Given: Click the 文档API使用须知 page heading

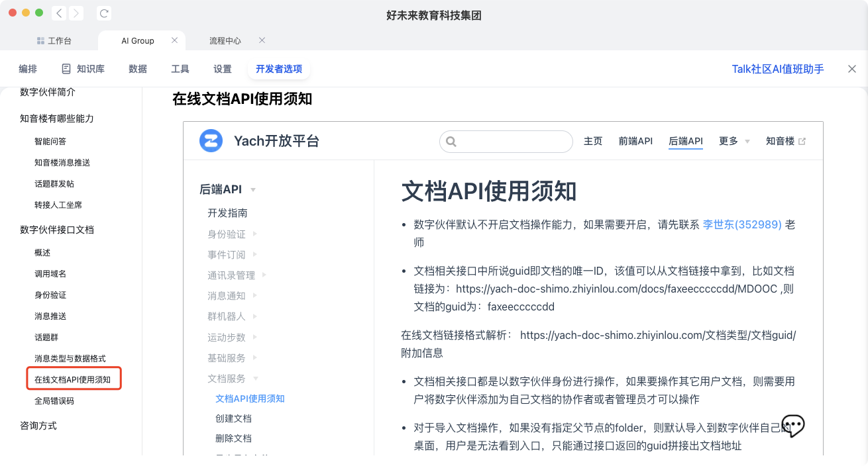Looking at the screenshot, I should (489, 191).
